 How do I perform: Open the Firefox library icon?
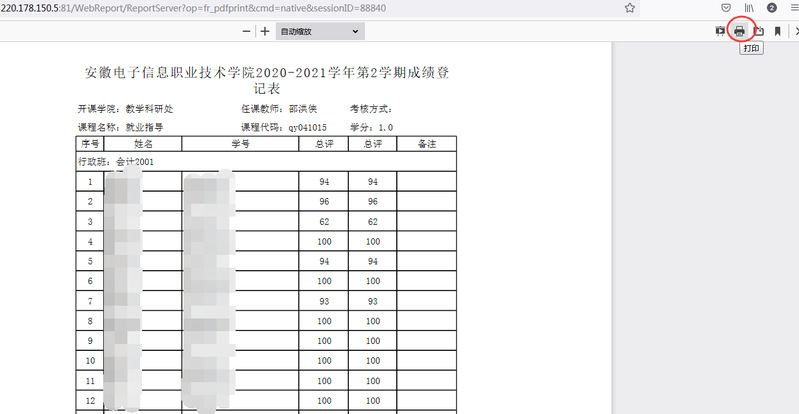748,8
